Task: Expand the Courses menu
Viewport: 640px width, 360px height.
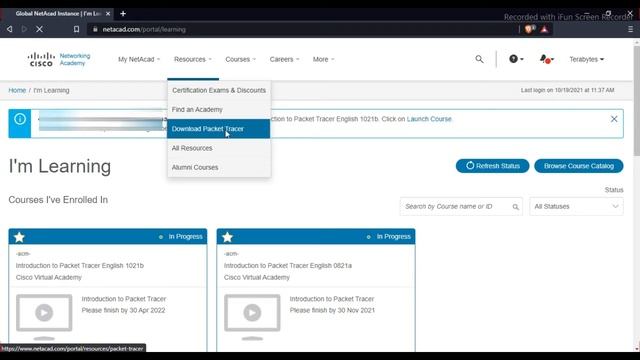Action: click(x=240, y=59)
